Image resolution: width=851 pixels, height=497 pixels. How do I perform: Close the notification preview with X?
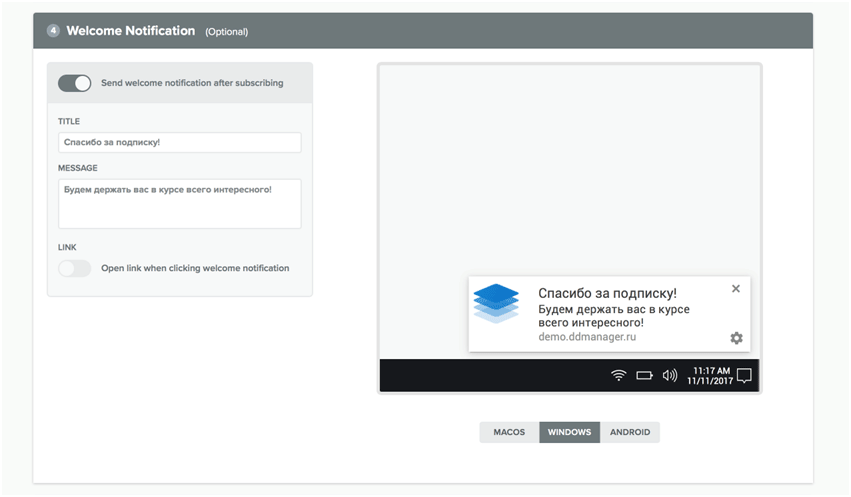click(736, 289)
